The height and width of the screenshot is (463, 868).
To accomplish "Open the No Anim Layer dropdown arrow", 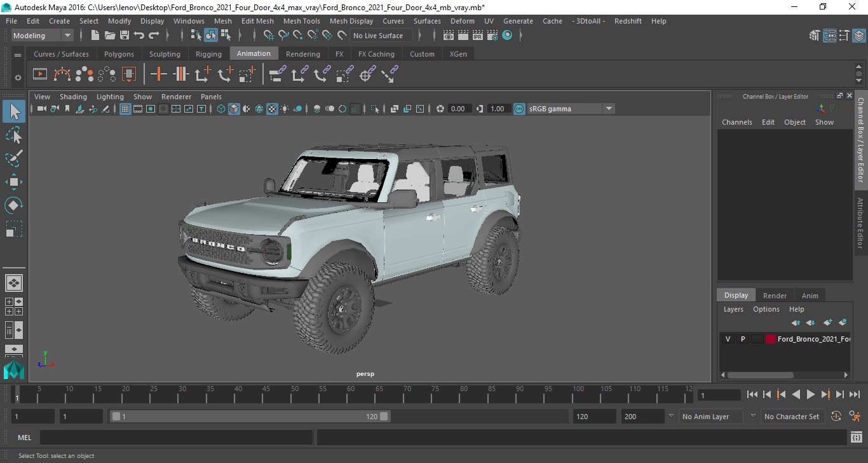I will 671,416.
